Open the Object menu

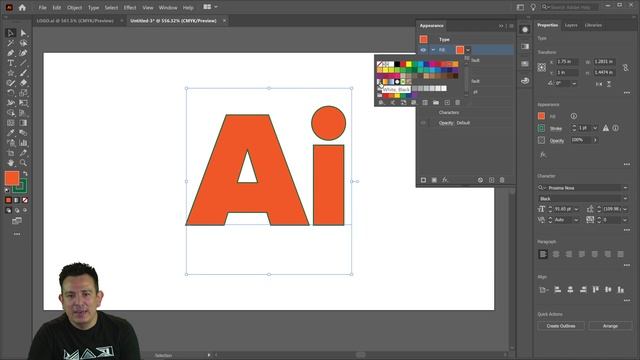click(x=74, y=7)
